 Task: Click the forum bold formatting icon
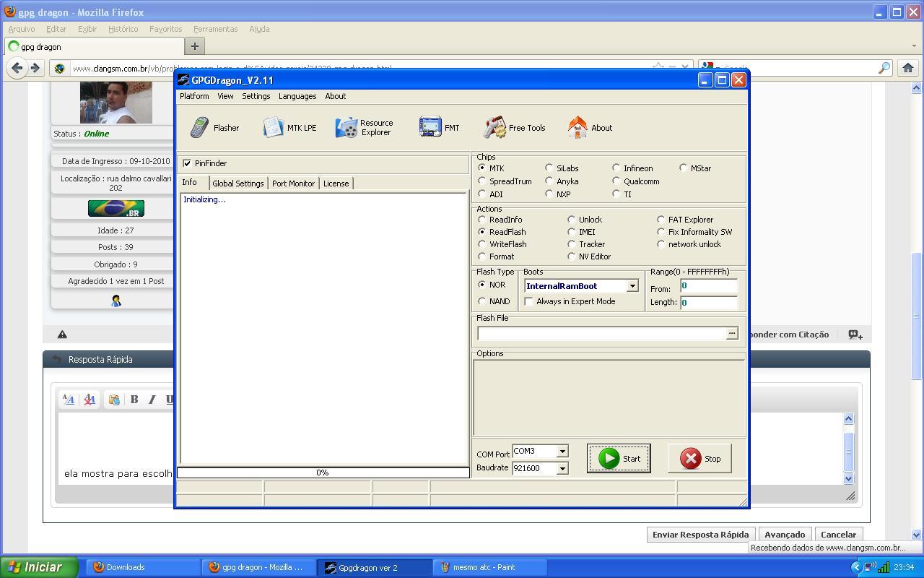tap(134, 400)
